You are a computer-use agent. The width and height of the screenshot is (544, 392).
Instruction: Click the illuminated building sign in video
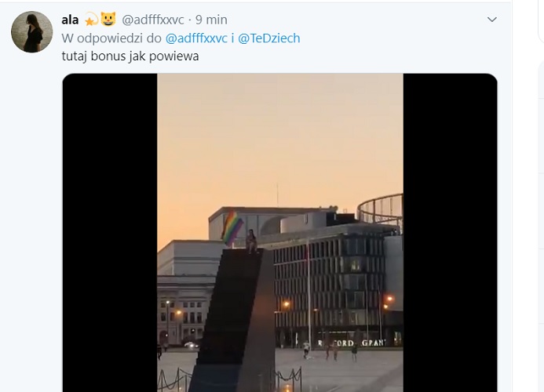351,343
